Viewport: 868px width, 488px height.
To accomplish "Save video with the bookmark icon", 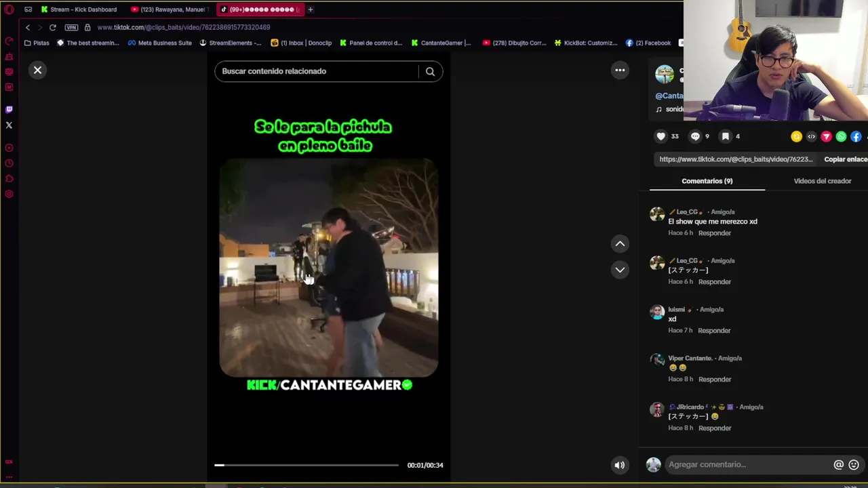I will [726, 136].
